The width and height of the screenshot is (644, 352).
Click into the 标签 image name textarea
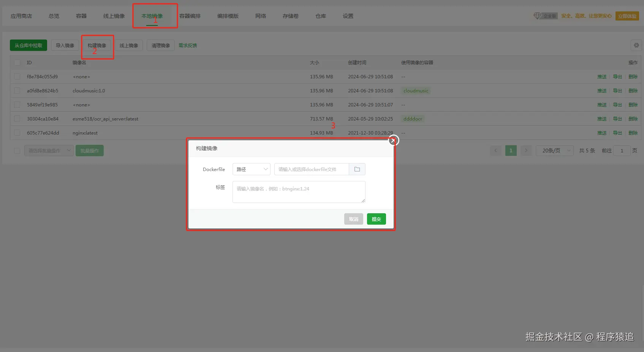[299, 192]
